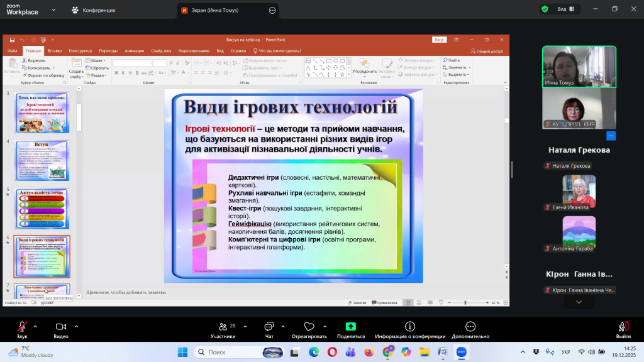This screenshot has height=362, width=644.
Task: Select the Экран (Инна Томуз) tab
Action: coord(220,10)
